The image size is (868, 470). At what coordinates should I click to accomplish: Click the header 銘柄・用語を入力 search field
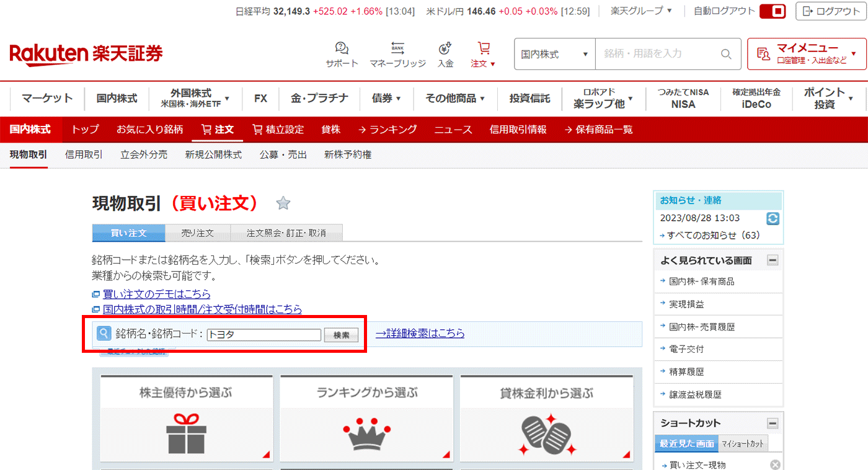tap(657, 54)
